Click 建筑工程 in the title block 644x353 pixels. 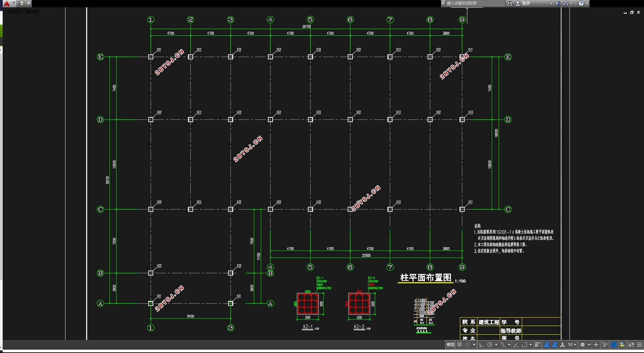coord(489,322)
